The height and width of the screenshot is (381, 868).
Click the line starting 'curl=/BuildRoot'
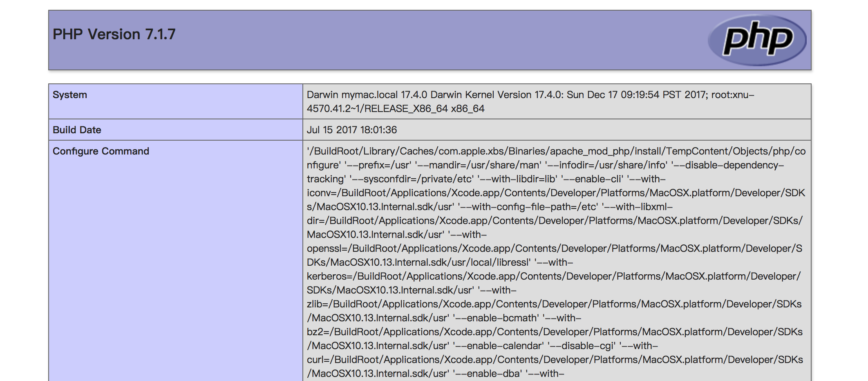(555, 360)
